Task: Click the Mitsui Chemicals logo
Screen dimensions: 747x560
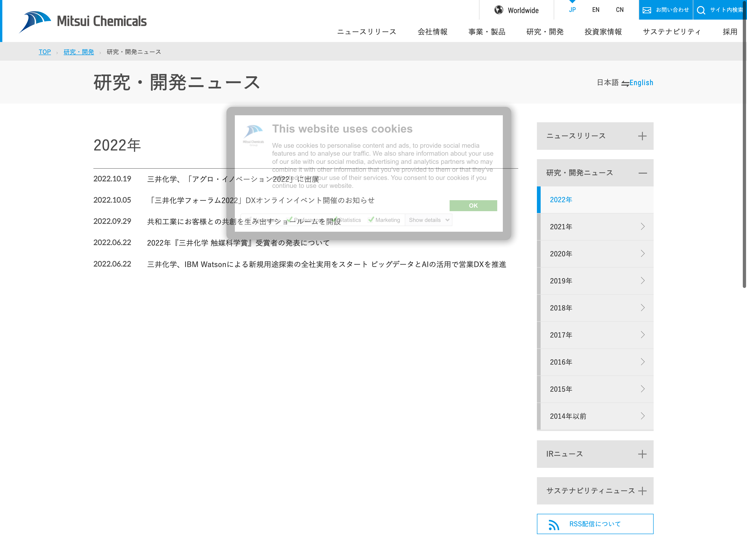Action: [x=83, y=22]
